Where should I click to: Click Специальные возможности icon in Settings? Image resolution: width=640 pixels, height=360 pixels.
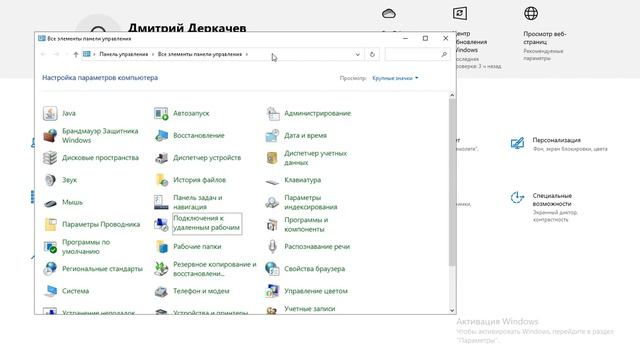coord(517,198)
